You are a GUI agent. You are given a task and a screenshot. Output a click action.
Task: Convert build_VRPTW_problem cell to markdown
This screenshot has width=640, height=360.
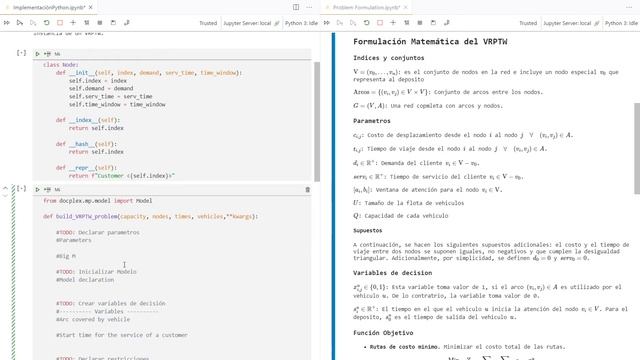coord(57,189)
